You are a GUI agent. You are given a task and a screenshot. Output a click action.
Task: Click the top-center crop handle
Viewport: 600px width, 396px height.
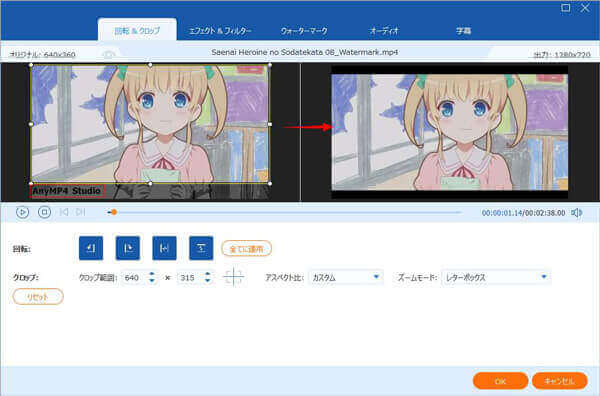[x=150, y=65]
